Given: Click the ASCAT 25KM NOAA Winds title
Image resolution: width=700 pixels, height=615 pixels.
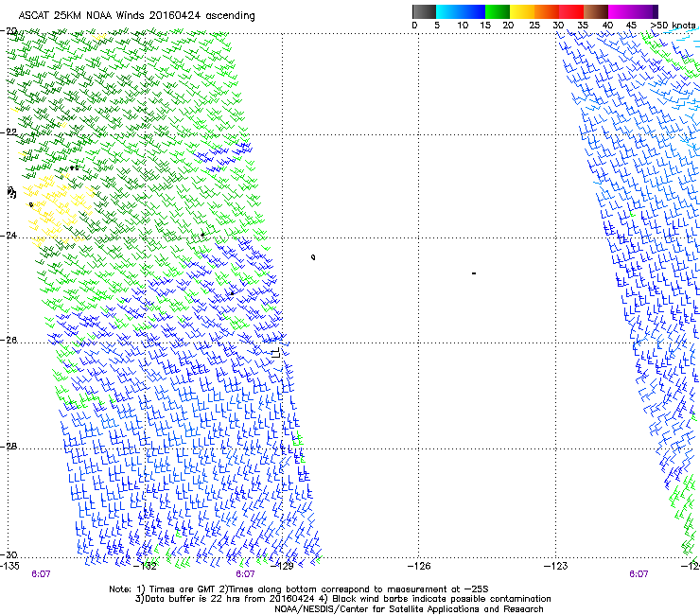Looking at the screenshot, I should pyautogui.click(x=136, y=16).
